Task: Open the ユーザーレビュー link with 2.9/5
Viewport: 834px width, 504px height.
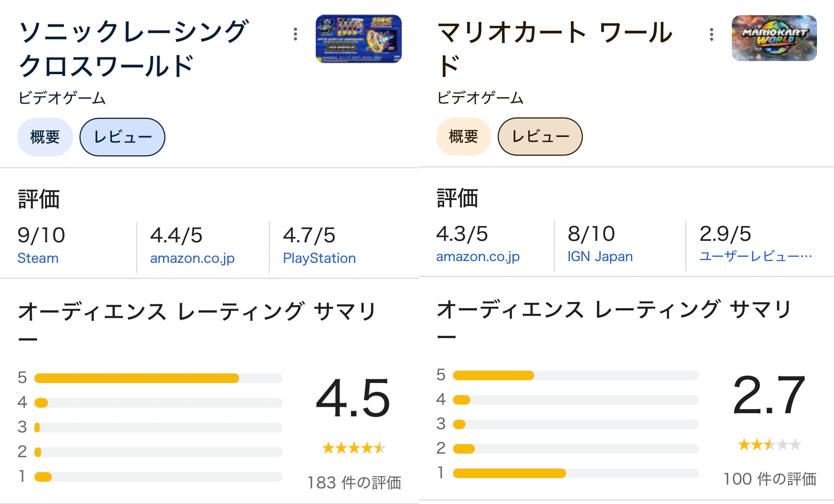Action: pos(756,256)
